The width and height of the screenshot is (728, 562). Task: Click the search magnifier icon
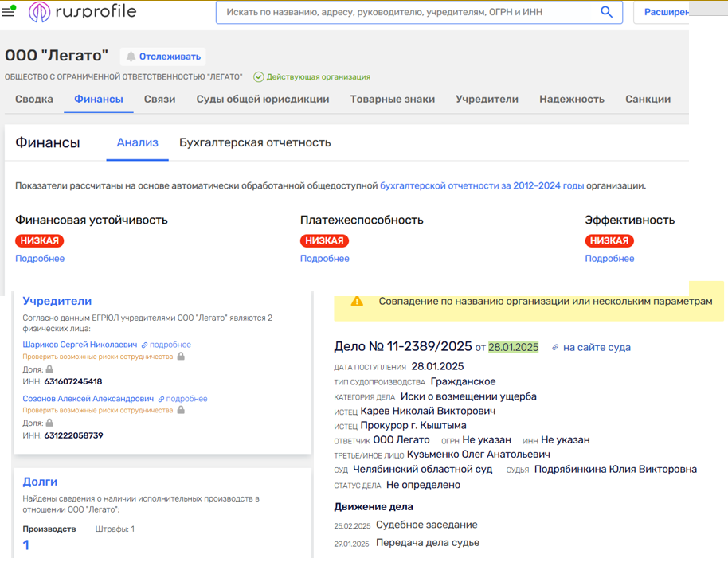[x=606, y=12]
